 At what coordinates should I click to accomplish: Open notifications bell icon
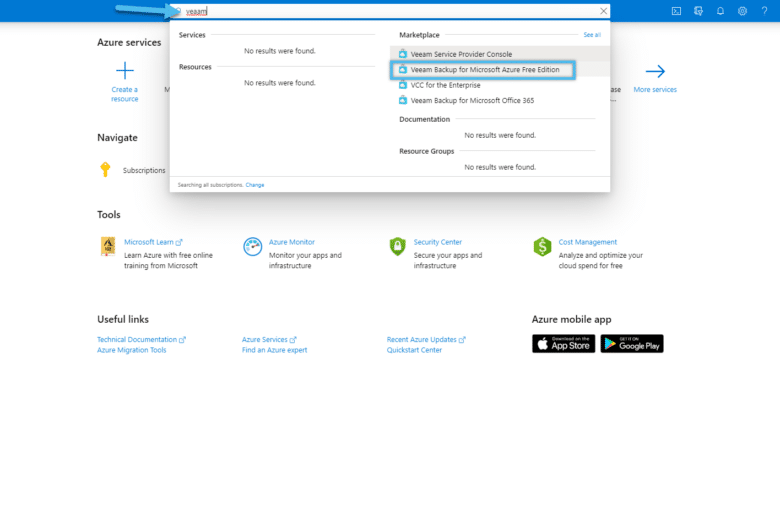click(x=720, y=11)
